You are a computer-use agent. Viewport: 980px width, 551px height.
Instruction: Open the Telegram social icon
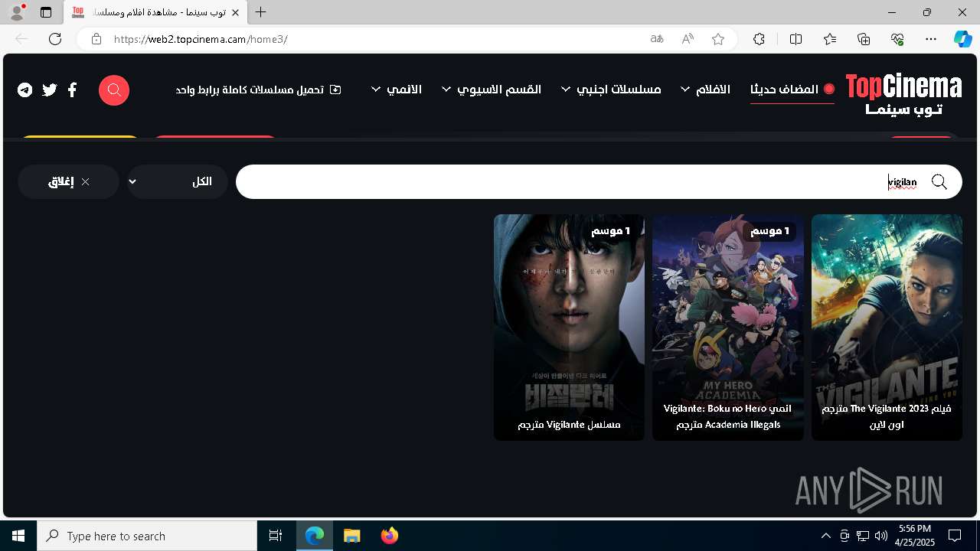[x=25, y=90]
